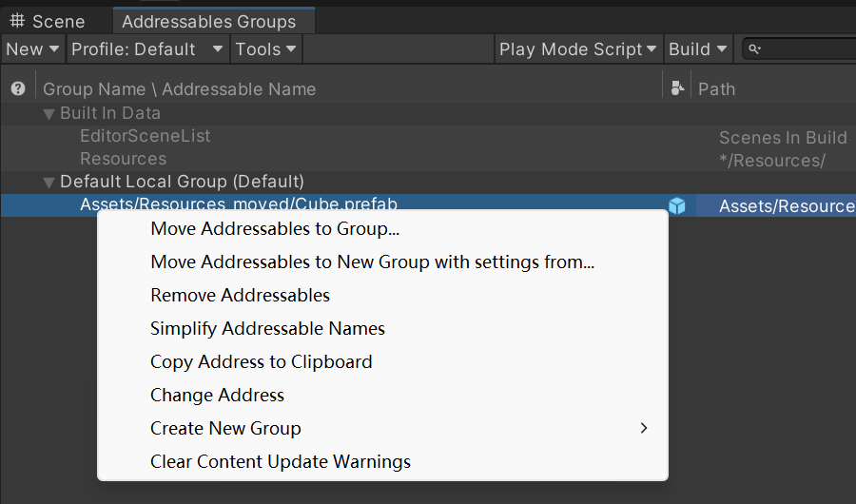Click the blue cube prefab icon

coord(676,205)
